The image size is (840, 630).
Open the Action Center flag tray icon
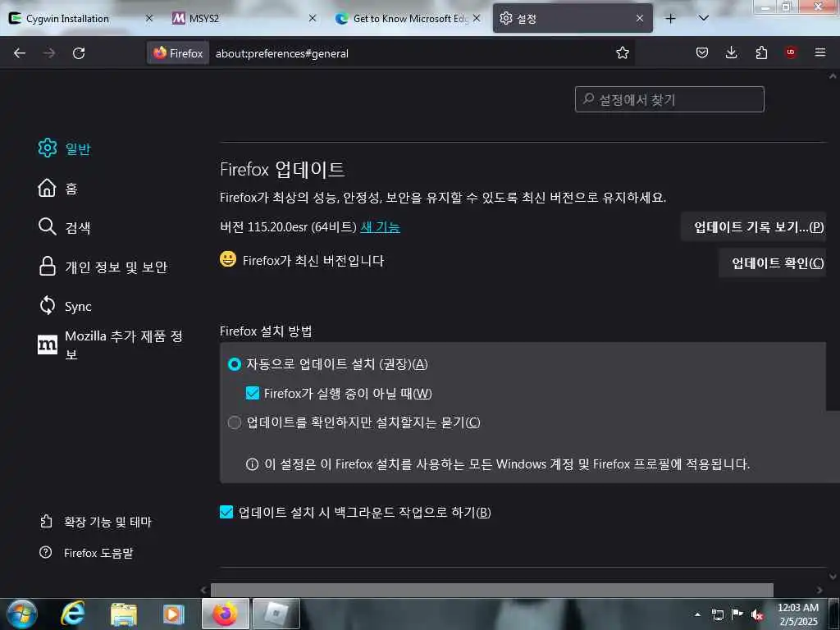pyautogui.click(x=737, y=614)
